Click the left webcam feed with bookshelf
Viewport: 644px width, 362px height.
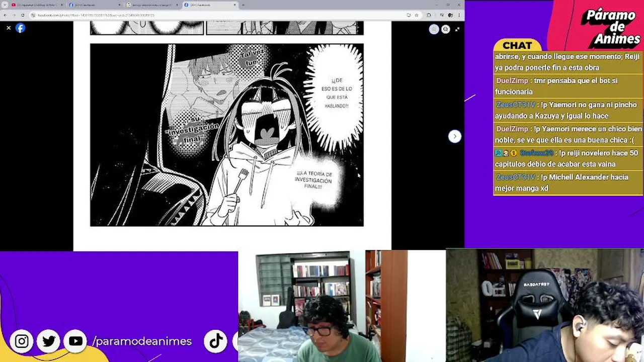(x=342, y=306)
